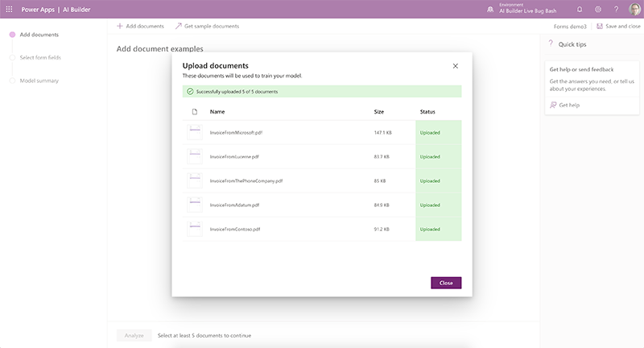644x348 pixels.
Task: Click the Analyze button
Action: [134, 336]
